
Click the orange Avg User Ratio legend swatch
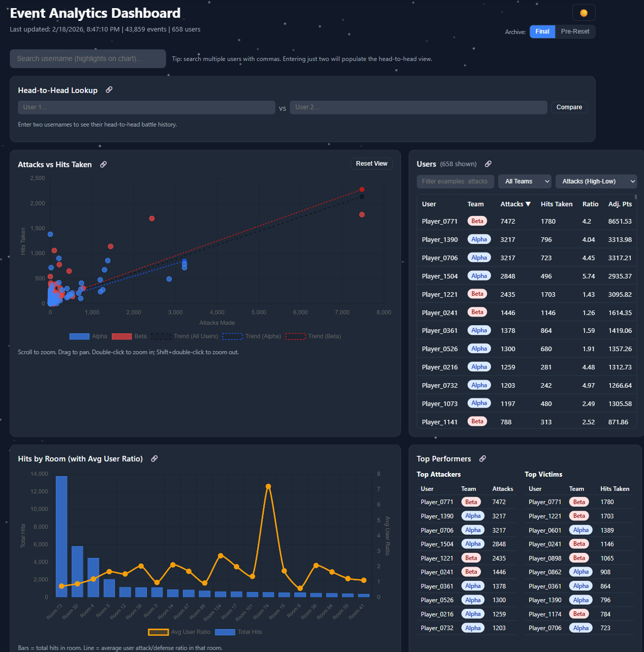(158, 632)
